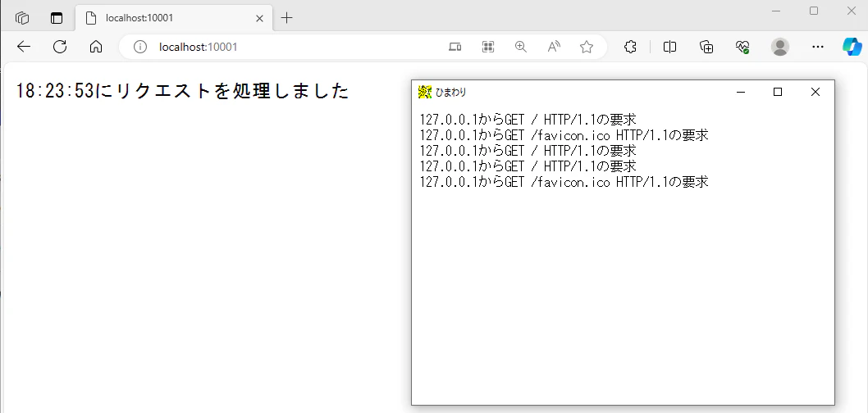Select the localhost:10001 tab

174,18
